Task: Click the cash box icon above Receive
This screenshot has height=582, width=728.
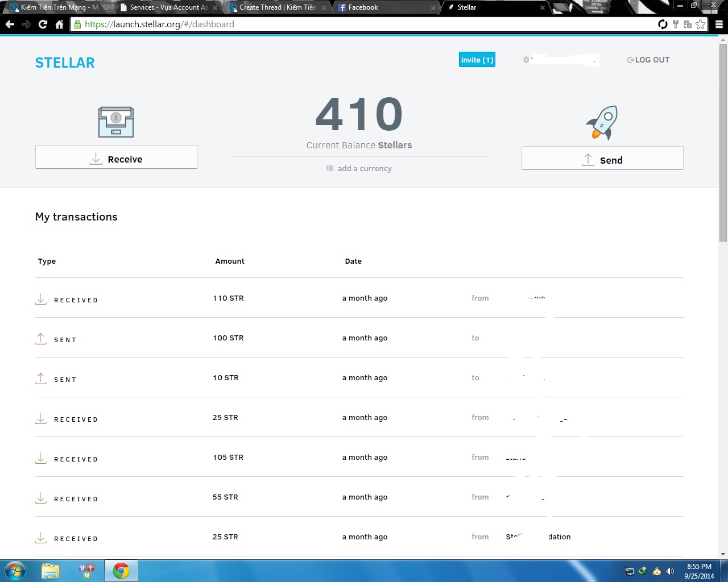Action: click(x=116, y=122)
